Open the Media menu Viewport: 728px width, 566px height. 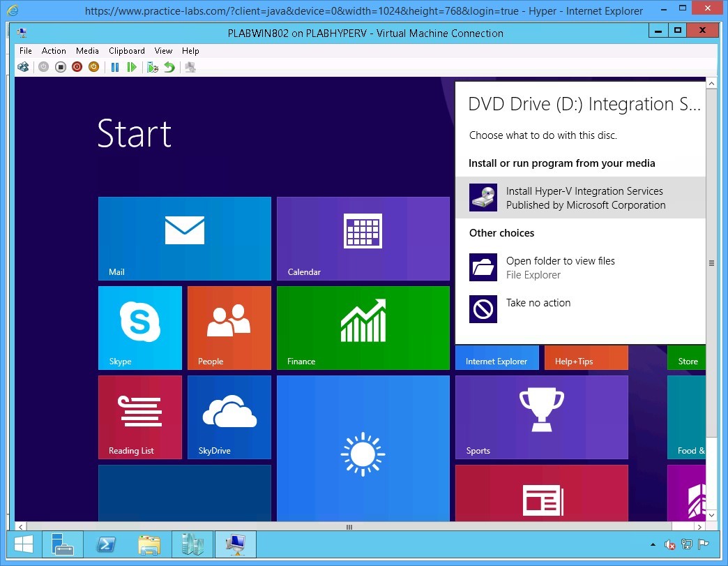(x=87, y=50)
